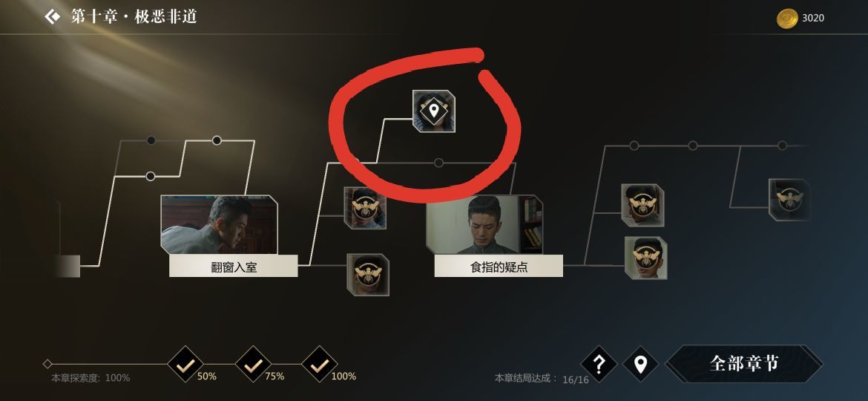Open upper masked node right of 食指的疑点
Screen dimensions: 868x401
pyautogui.click(x=642, y=205)
